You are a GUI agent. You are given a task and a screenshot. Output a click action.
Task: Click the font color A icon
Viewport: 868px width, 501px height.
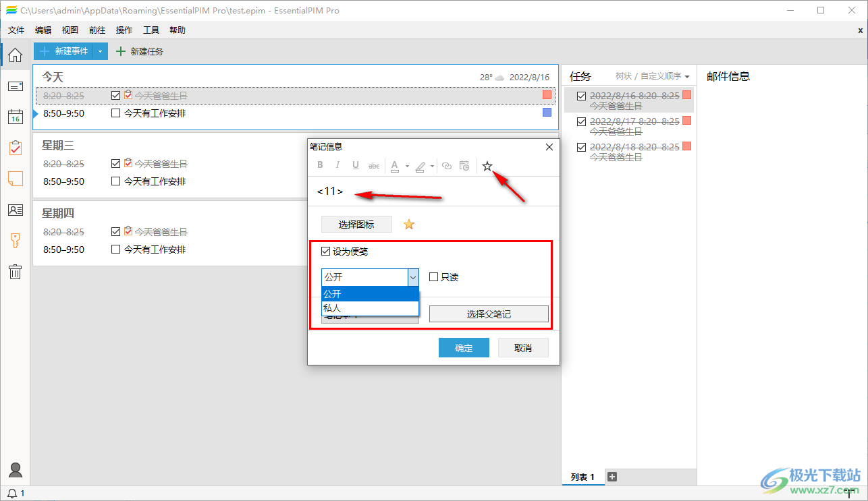395,166
